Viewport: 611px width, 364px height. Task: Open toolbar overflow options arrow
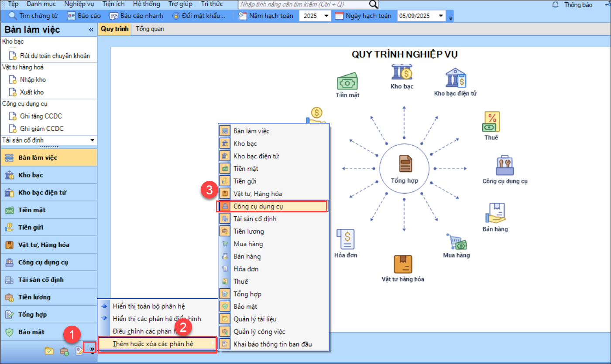click(451, 17)
